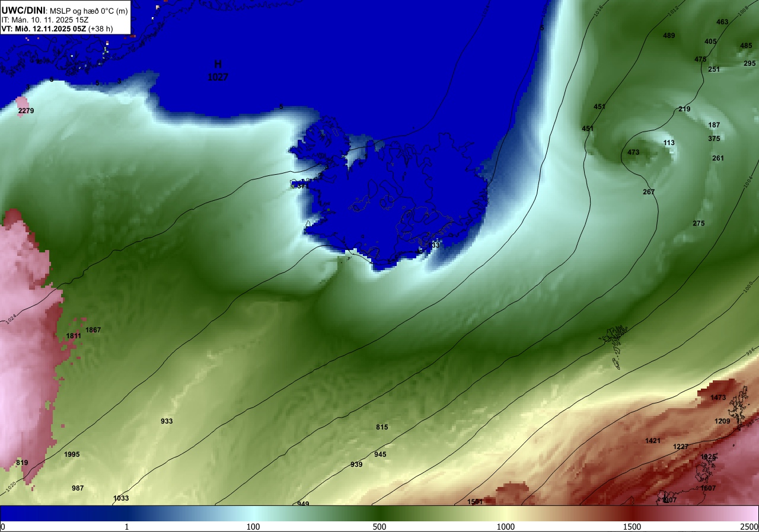Click the 251 height value
759x532 pixels.
pyautogui.click(x=714, y=69)
